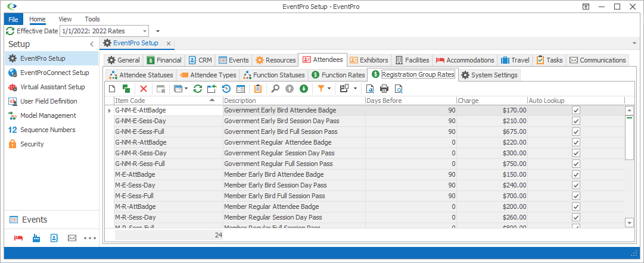Expand the view window icon dropdown arrow
This screenshot has height=263, width=644.
tap(186, 88)
